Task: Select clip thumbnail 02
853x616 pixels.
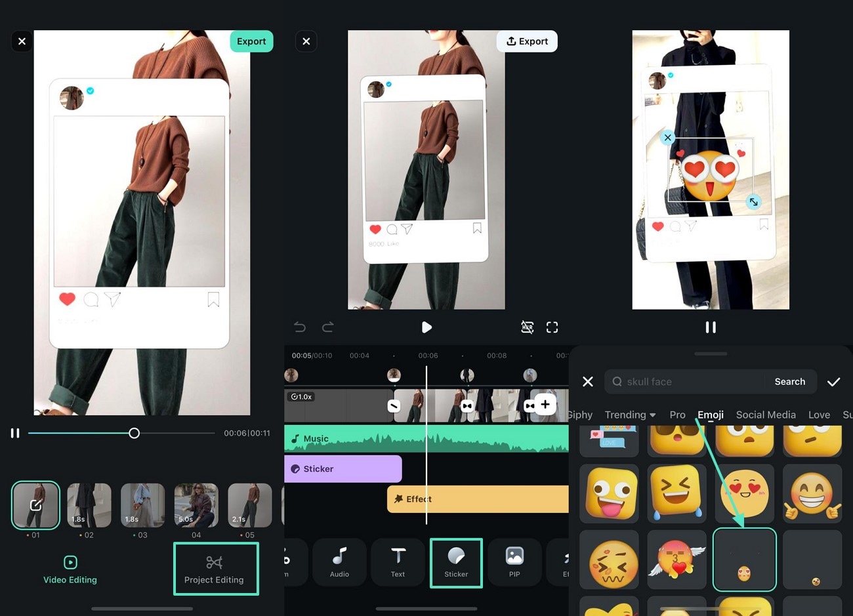Action: pyautogui.click(x=89, y=504)
